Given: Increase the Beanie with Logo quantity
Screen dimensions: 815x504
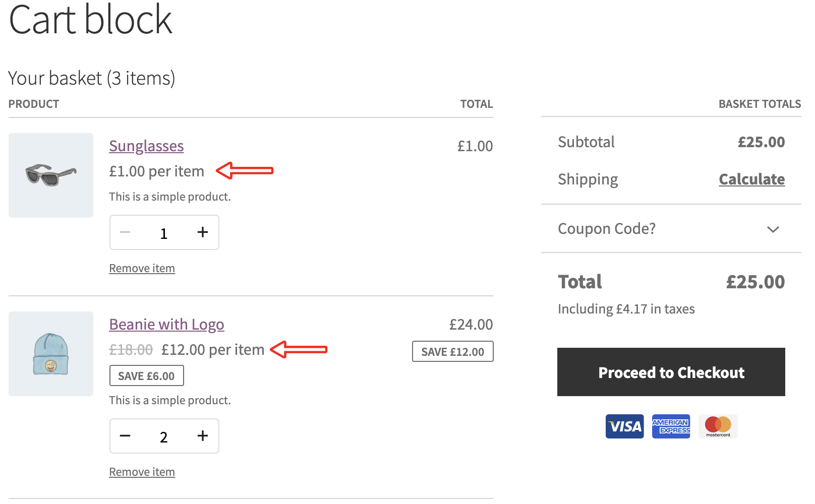Looking at the screenshot, I should (203, 436).
